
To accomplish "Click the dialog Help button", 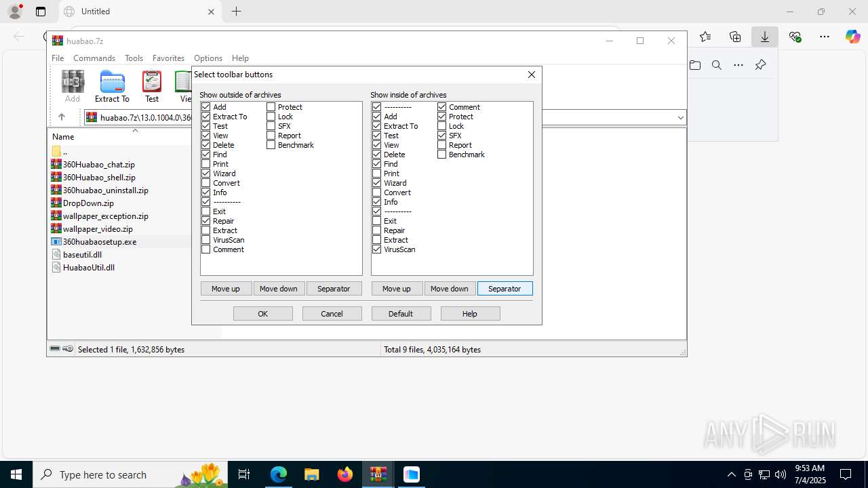I will (x=470, y=314).
